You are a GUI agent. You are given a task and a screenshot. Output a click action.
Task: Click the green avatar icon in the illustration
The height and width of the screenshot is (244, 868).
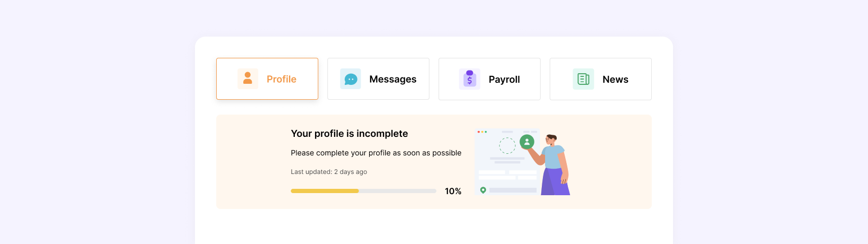[x=527, y=142]
